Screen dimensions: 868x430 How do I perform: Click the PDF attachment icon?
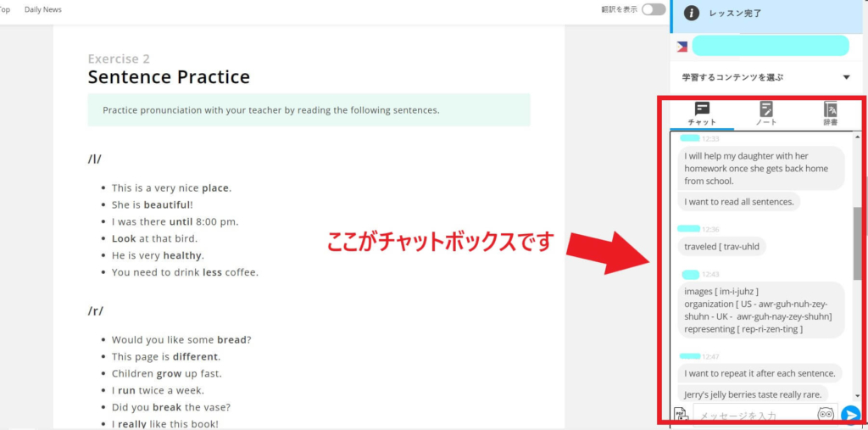(681, 415)
